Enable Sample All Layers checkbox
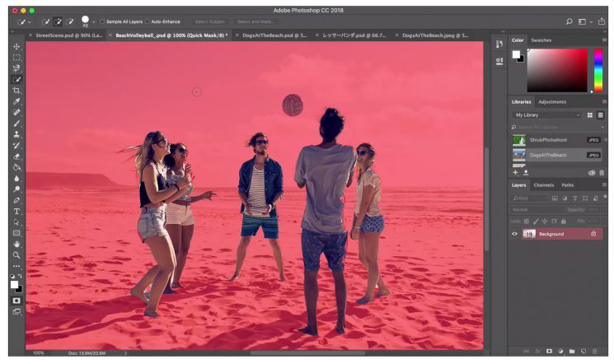 coord(103,21)
